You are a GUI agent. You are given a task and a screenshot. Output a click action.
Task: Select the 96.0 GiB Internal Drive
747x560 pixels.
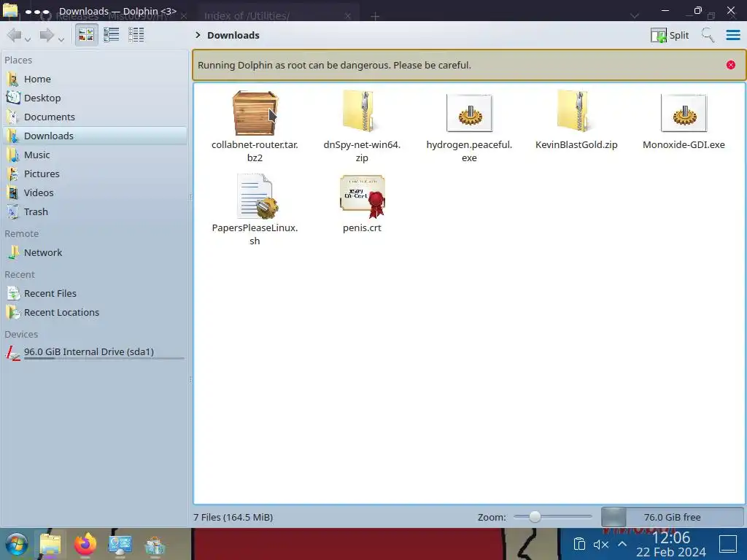(x=95, y=352)
